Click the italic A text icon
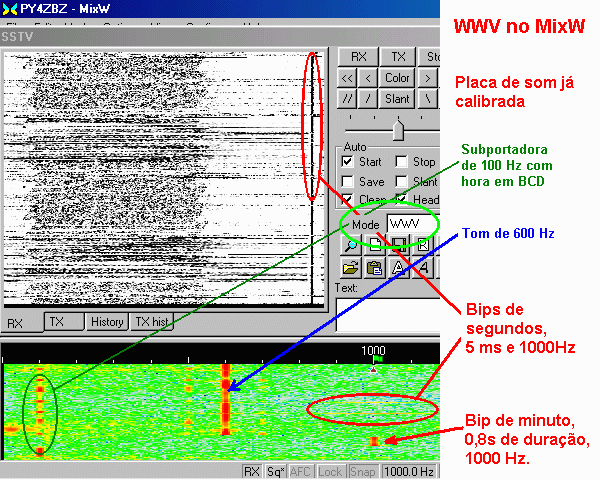 click(423, 268)
